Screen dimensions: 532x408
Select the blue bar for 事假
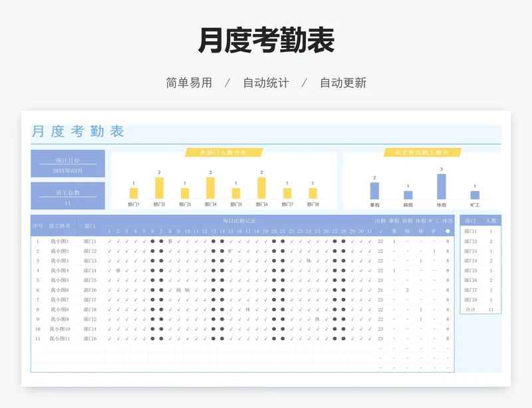pos(374,191)
